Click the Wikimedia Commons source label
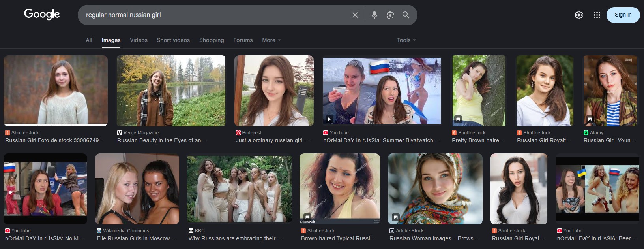Screen dimensions: 644x249 coord(126,231)
